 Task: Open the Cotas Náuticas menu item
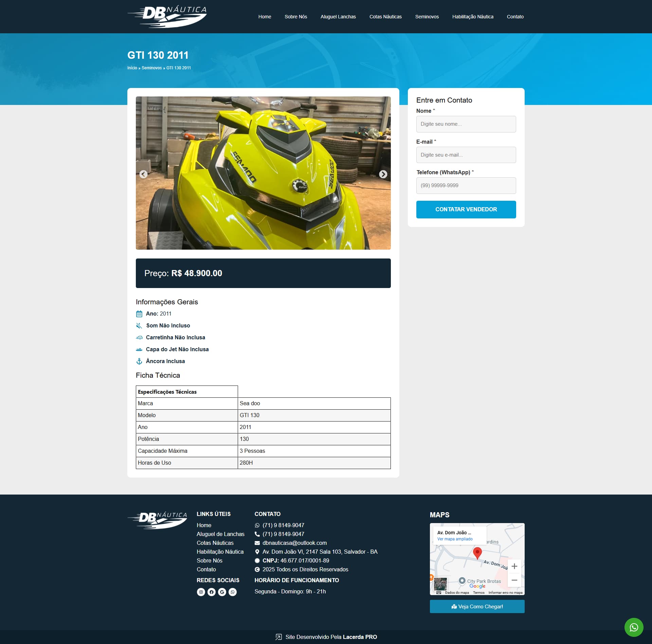[385, 17]
